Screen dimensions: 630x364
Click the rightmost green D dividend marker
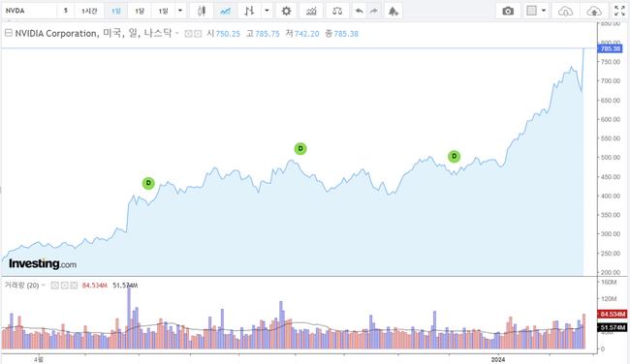pyautogui.click(x=454, y=157)
